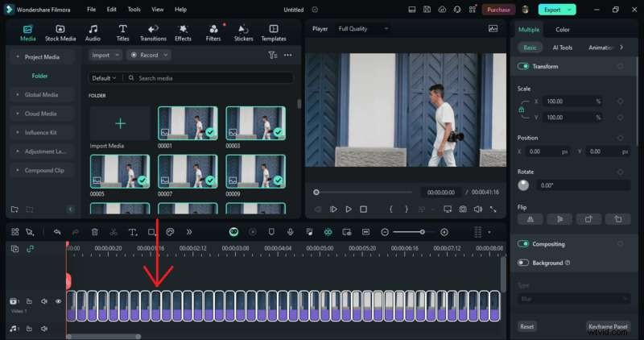The width and height of the screenshot is (644, 340).
Task: Open the Tools menu
Action: tap(134, 9)
